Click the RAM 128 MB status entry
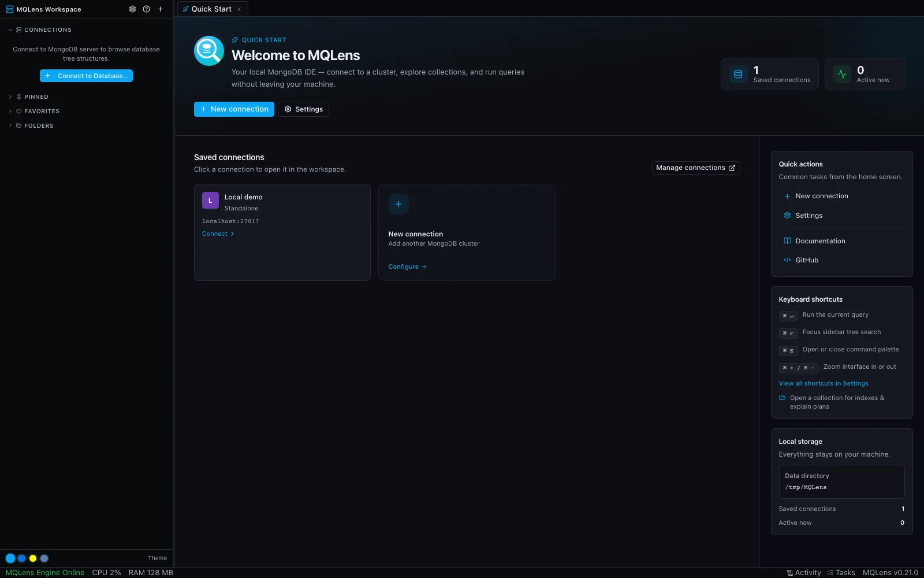 (x=151, y=573)
